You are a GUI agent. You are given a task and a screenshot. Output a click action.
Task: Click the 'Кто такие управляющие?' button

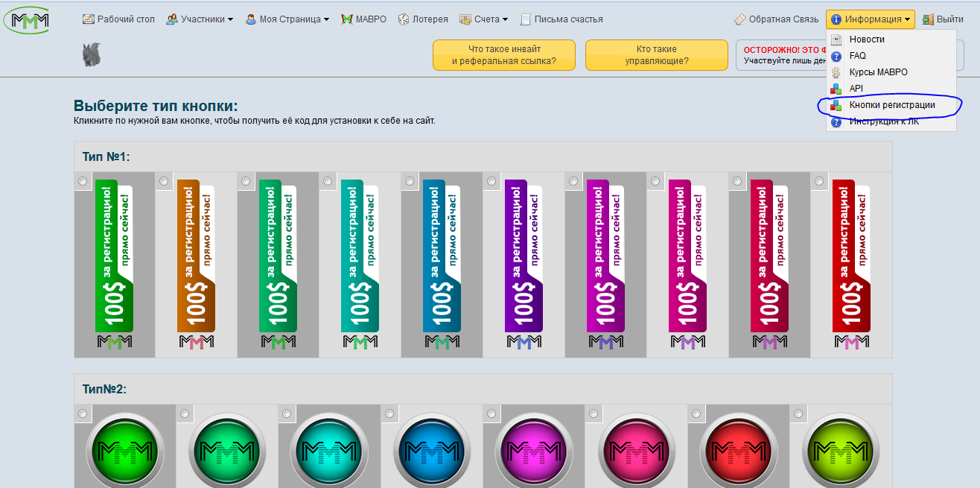pos(657,55)
